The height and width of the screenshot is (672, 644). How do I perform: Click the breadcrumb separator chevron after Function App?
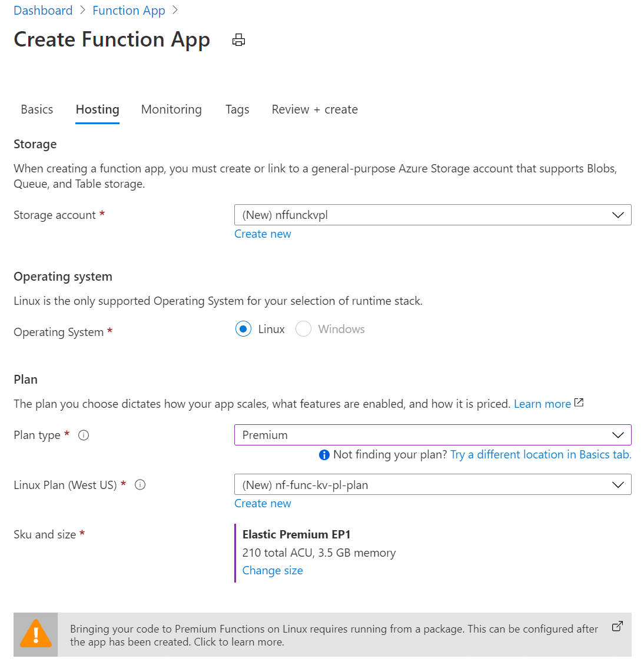coord(175,10)
